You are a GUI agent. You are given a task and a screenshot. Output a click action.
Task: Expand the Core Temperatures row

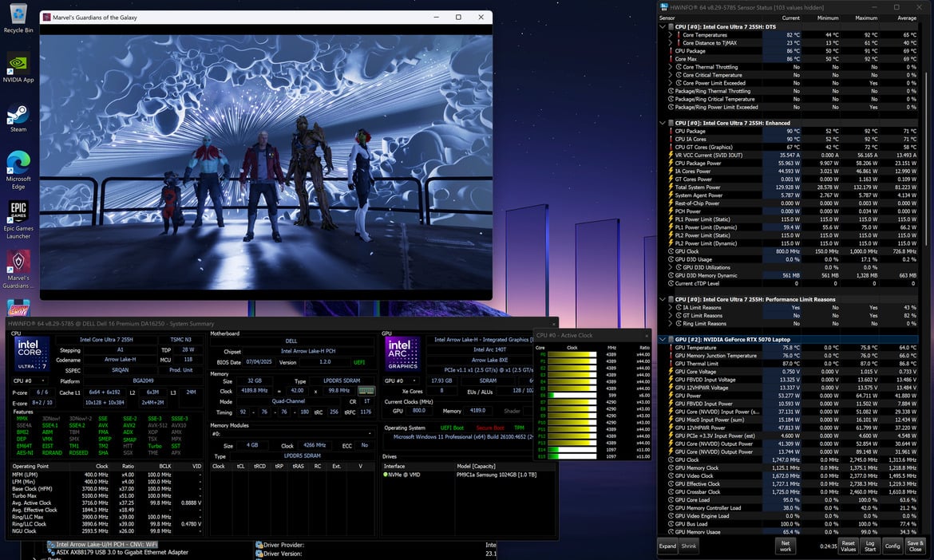[x=671, y=35]
